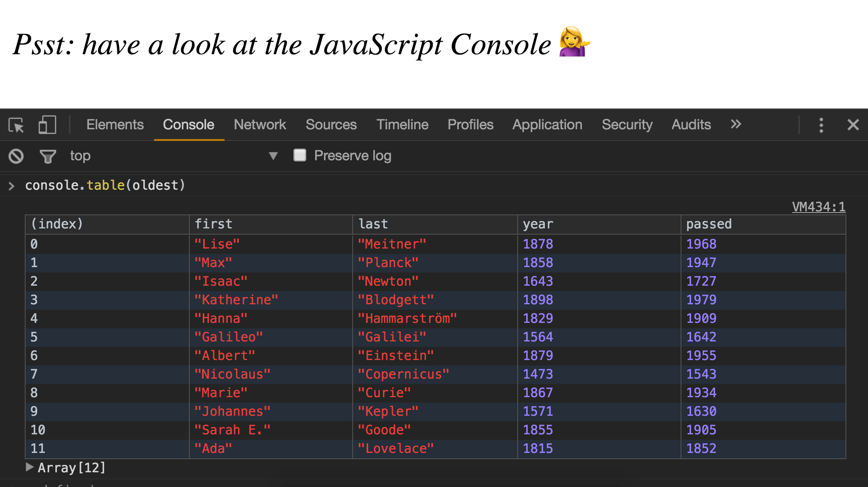
Task: Expand the top frame context dropdown
Action: [x=276, y=156]
